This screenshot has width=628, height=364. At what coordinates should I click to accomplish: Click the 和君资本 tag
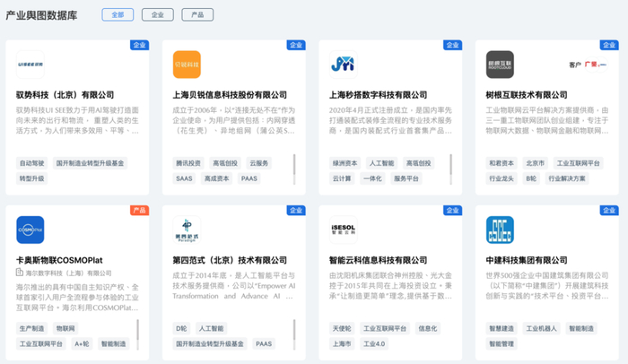point(502,163)
